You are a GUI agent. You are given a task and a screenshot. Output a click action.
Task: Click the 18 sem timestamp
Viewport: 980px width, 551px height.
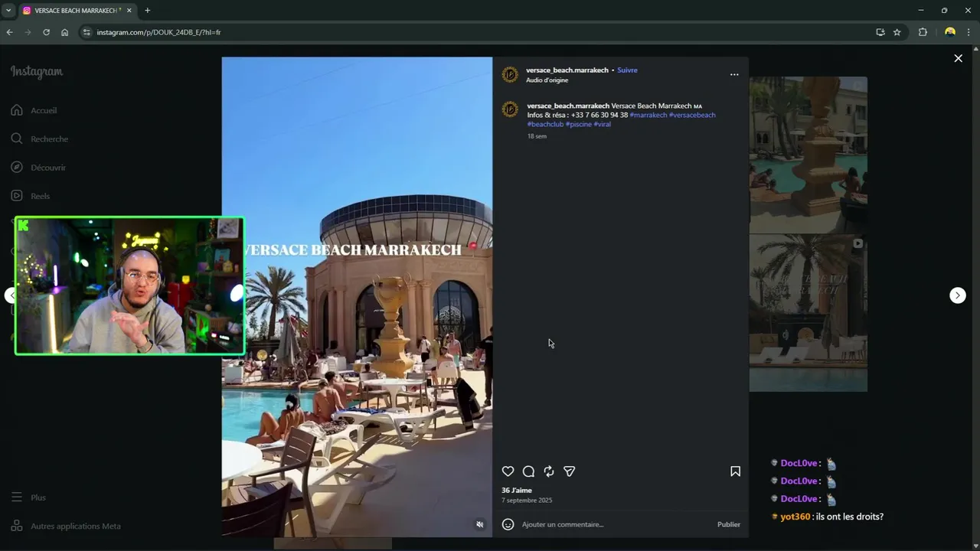(537, 136)
